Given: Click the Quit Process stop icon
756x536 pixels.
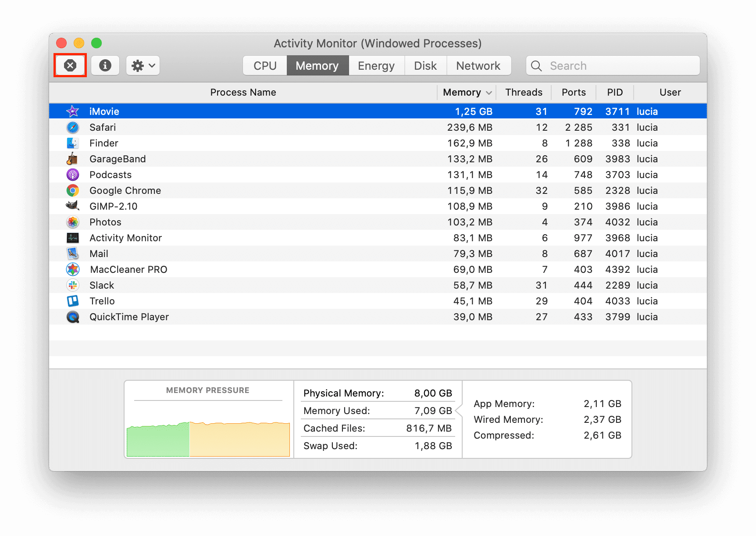Looking at the screenshot, I should tap(70, 65).
